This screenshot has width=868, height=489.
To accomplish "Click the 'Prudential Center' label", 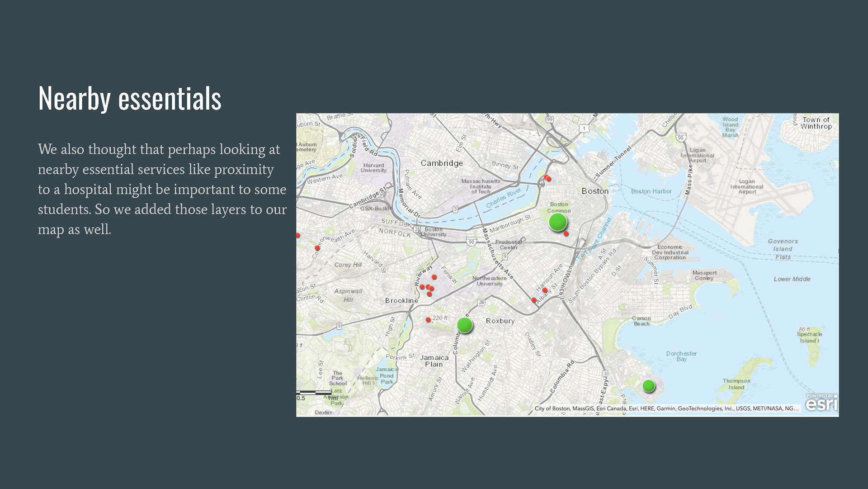I will 509,245.
